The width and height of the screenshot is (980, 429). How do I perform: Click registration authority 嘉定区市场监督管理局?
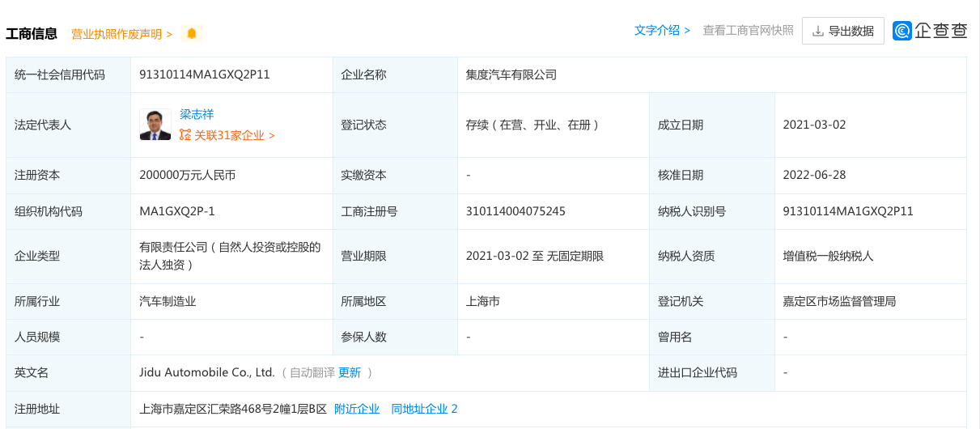pyautogui.click(x=840, y=301)
